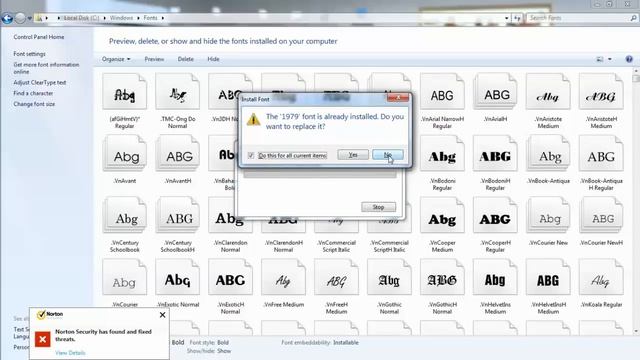640x360 pixels.
Task: Select the .VnExoticH Normal font icon
Action: coord(230,277)
